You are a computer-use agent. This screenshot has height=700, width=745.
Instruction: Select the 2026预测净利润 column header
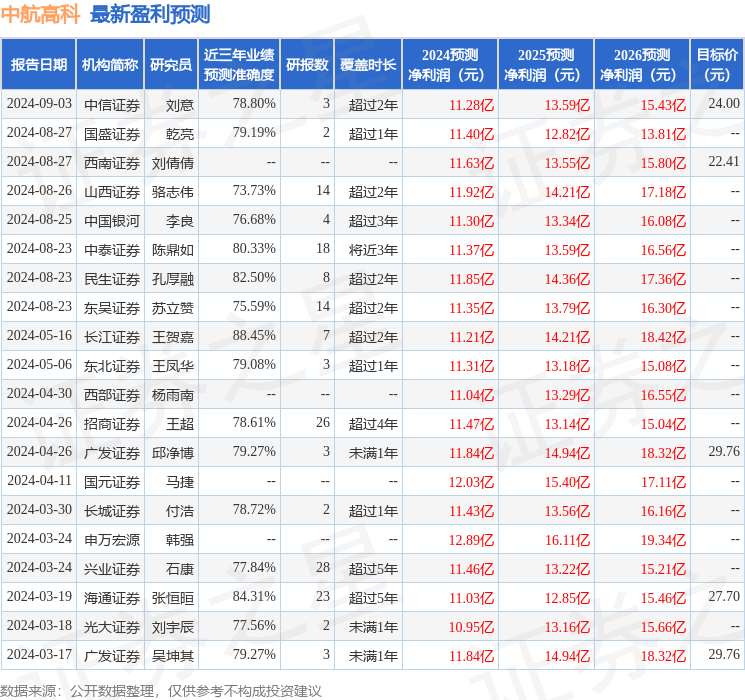point(641,64)
